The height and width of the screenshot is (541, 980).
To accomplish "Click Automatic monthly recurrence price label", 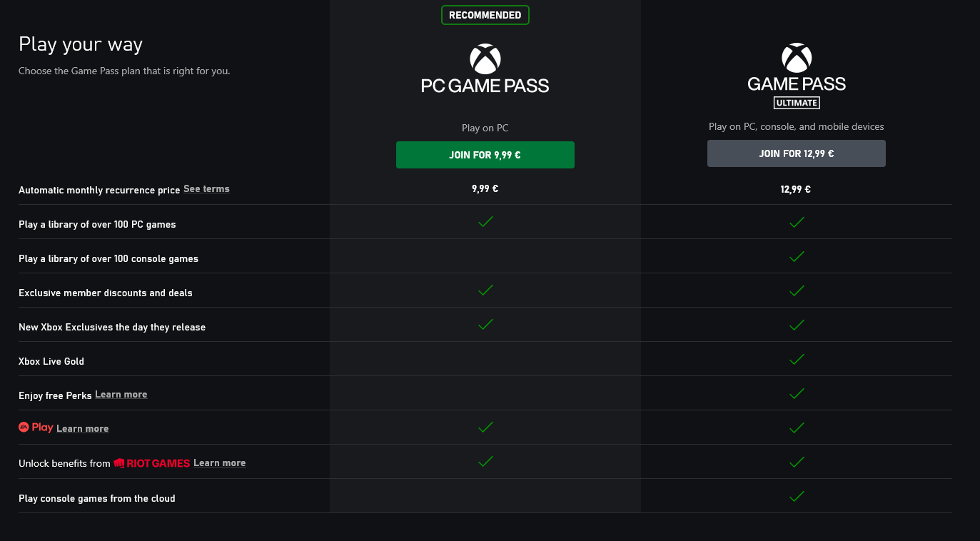I will [99, 191].
